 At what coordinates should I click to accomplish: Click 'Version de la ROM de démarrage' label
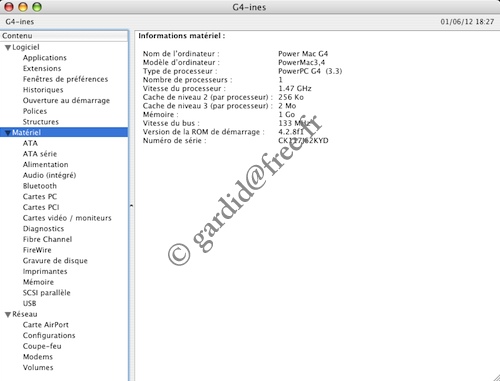point(203,132)
